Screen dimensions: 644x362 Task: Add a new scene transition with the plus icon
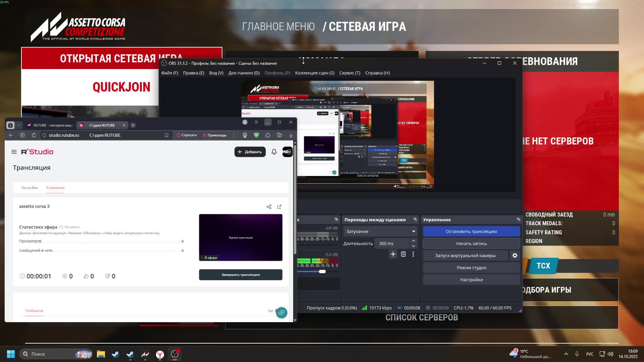[x=393, y=254]
